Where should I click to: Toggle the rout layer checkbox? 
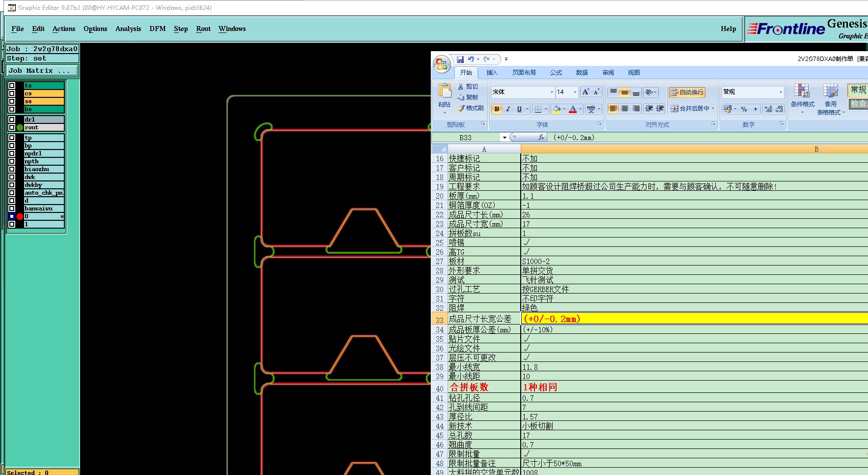pyautogui.click(x=12, y=127)
